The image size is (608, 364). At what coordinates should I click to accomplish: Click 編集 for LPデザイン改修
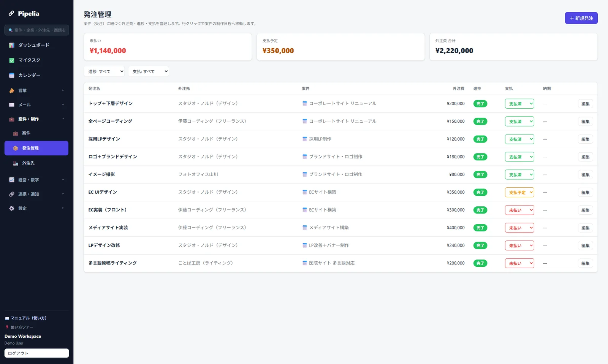point(585,245)
